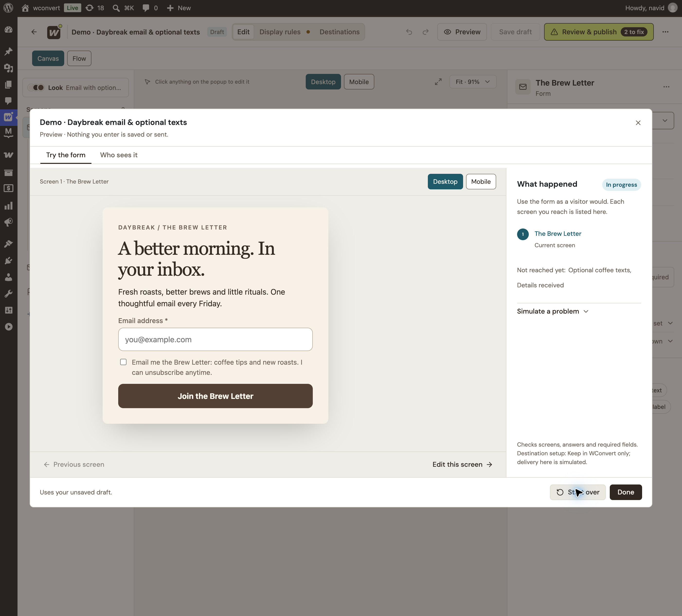Switch background canvas to Mobile view
682x616 pixels.
point(359,82)
